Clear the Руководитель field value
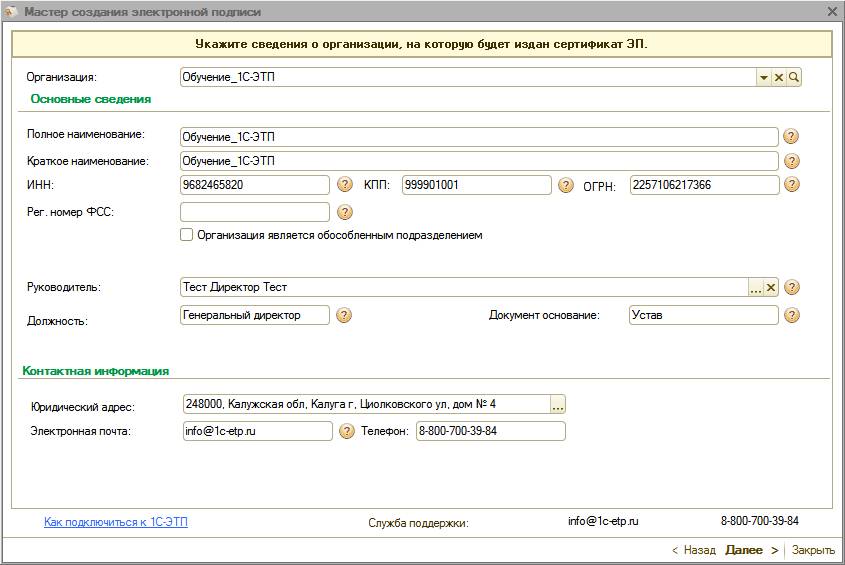Screen dimensions: 845x565 click(771, 287)
